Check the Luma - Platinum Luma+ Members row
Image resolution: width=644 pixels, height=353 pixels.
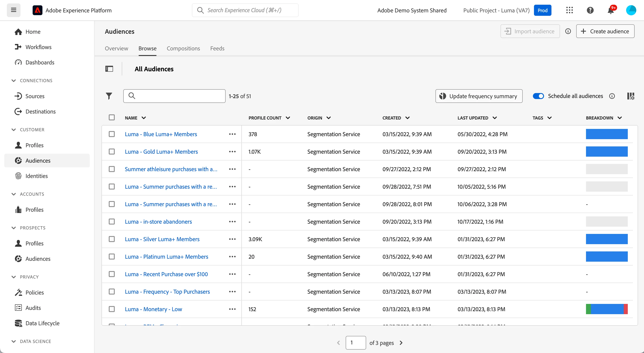pyautogui.click(x=112, y=257)
